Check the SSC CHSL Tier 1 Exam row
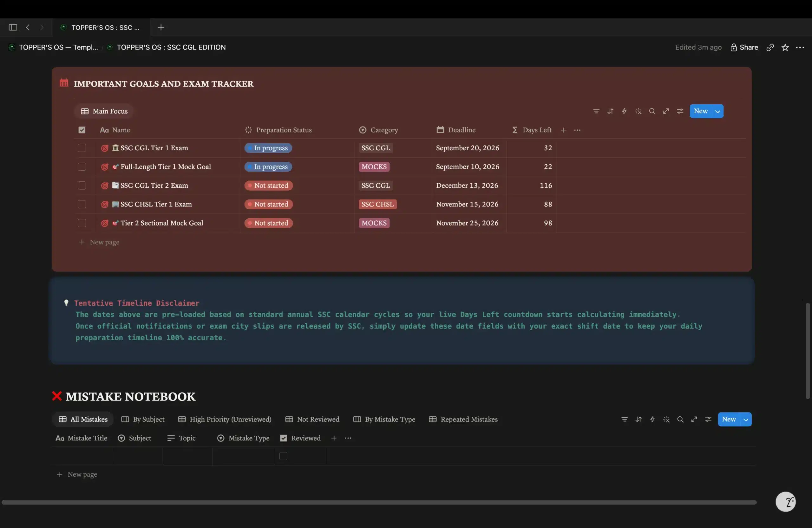The image size is (812, 528). click(82, 204)
